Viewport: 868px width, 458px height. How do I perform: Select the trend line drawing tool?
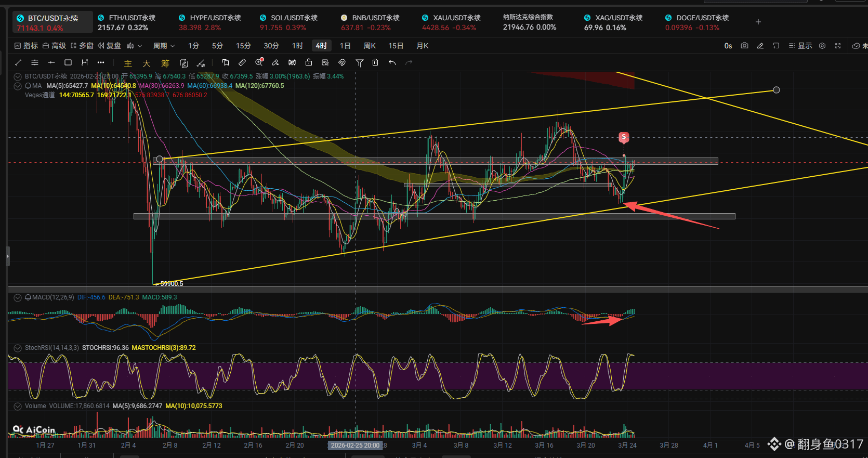(18, 62)
